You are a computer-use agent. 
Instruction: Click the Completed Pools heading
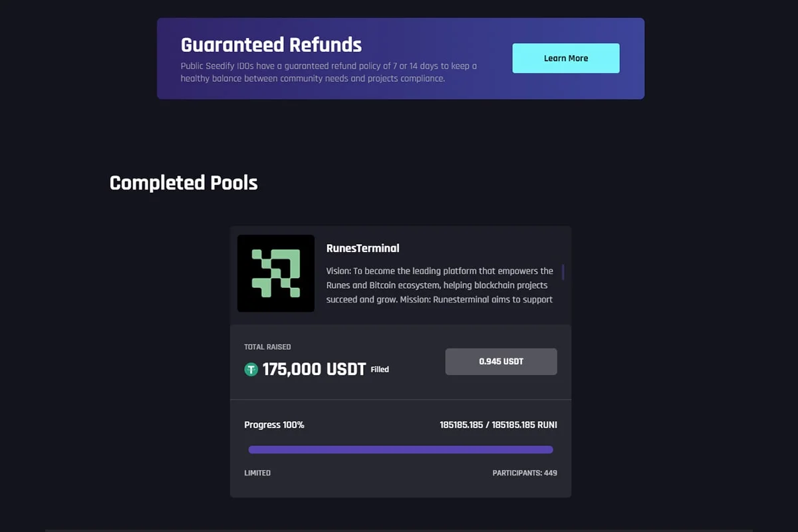pyautogui.click(x=184, y=183)
